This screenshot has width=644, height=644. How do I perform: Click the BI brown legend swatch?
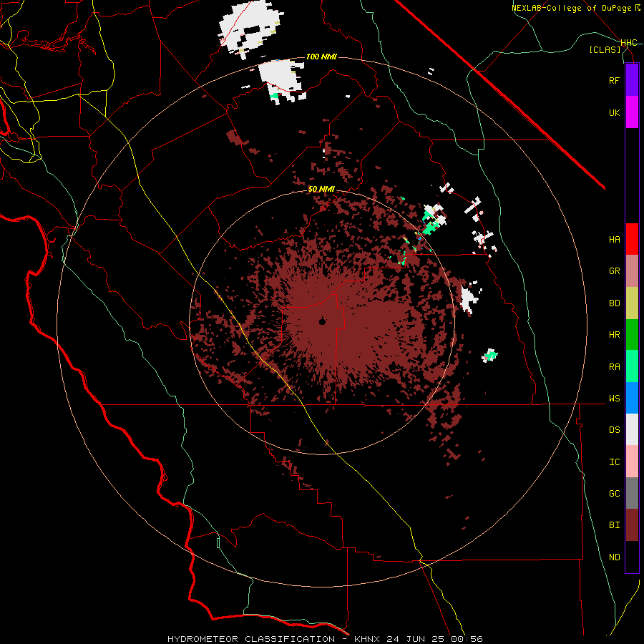[x=632, y=525]
